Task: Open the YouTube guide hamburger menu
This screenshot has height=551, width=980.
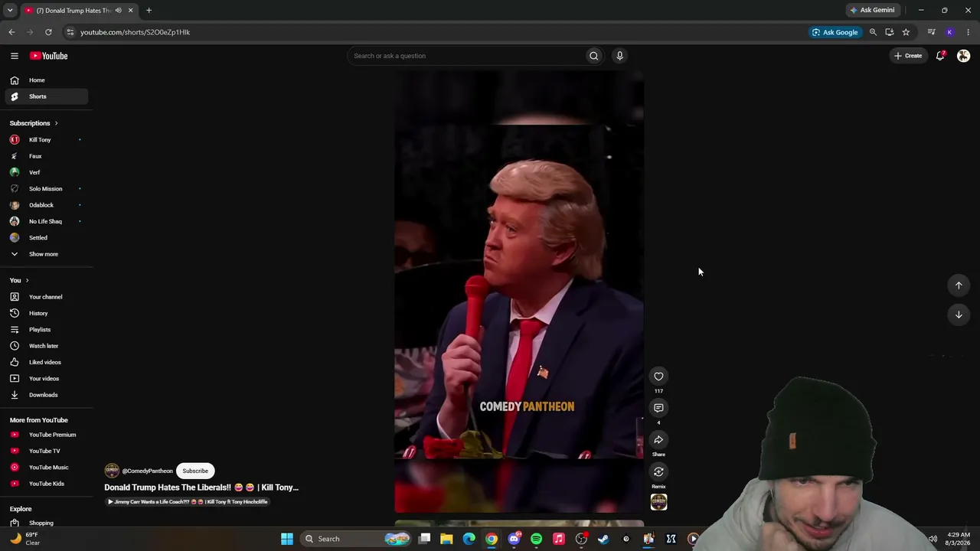Action: click(14, 56)
